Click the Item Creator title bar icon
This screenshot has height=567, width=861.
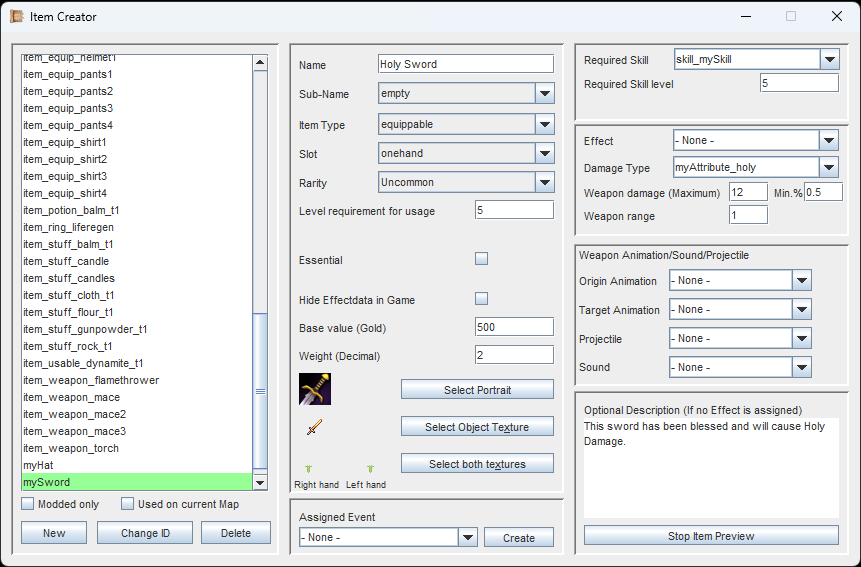click(17, 16)
